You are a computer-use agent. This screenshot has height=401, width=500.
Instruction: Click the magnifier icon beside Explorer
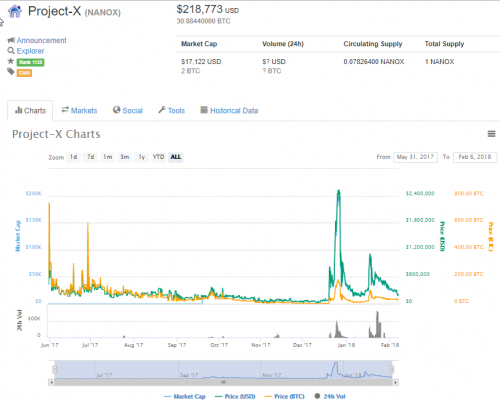(x=11, y=51)
